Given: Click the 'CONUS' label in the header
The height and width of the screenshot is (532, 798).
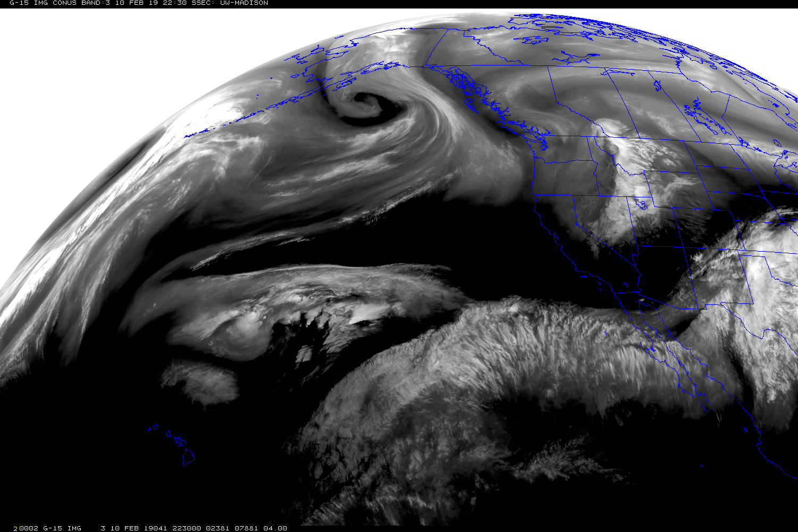Looking at the screenshot, I should coord(65,3).
